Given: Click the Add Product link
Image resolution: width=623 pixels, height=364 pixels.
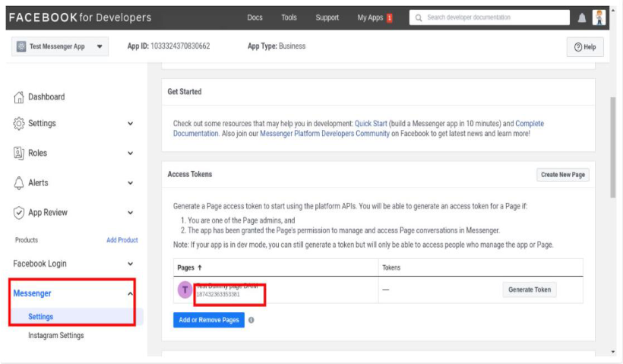Looking at the screenshot, I should click(x=122, y=240).
